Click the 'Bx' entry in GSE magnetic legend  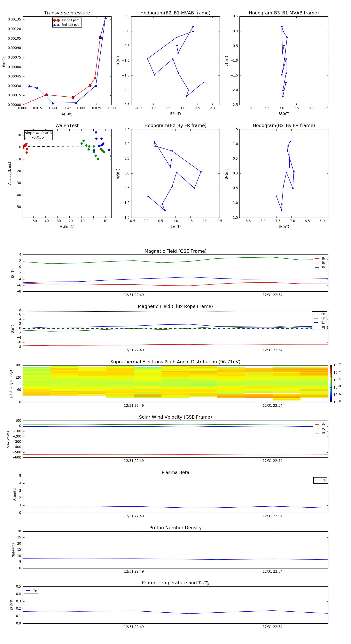(320, 259)
